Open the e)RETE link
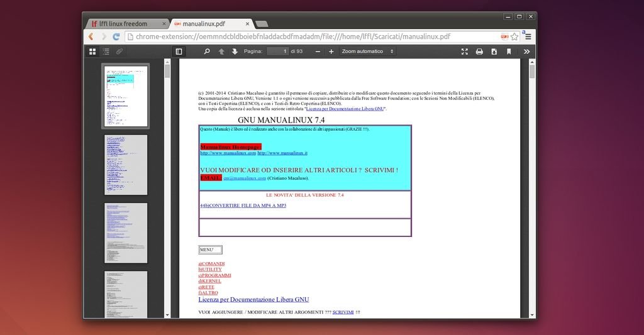644x335 pixels. (206, 287)
